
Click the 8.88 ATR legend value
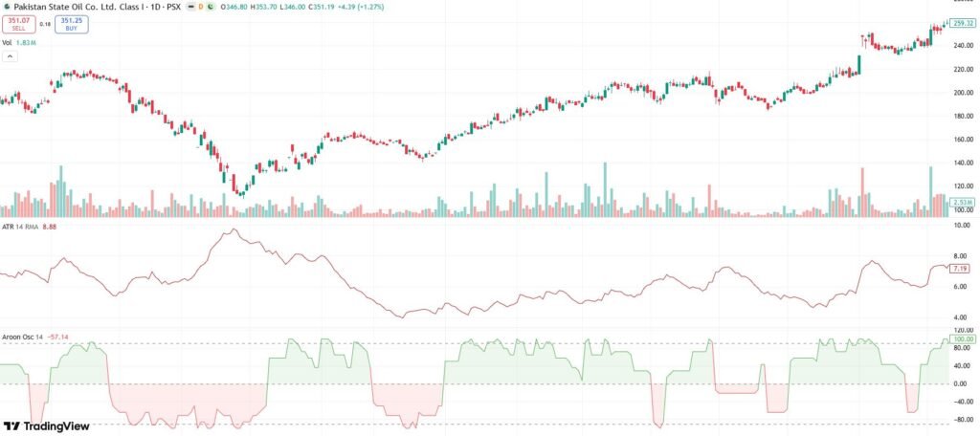pos(49,228)
